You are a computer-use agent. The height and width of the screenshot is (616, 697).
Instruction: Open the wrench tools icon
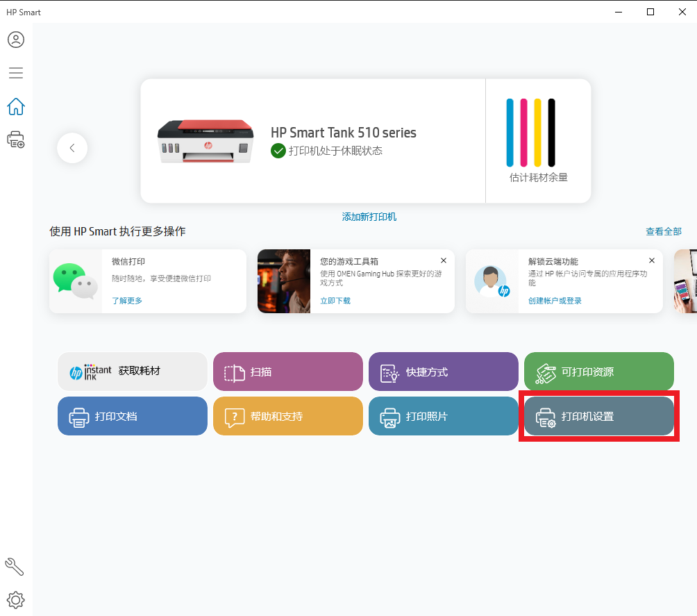pos(15,567)
